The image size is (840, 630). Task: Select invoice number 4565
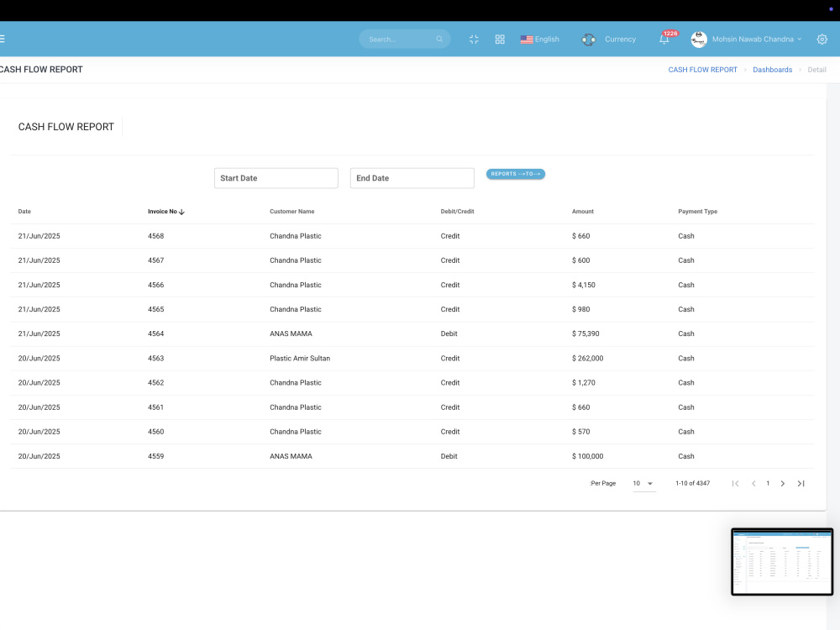(156, 309)
